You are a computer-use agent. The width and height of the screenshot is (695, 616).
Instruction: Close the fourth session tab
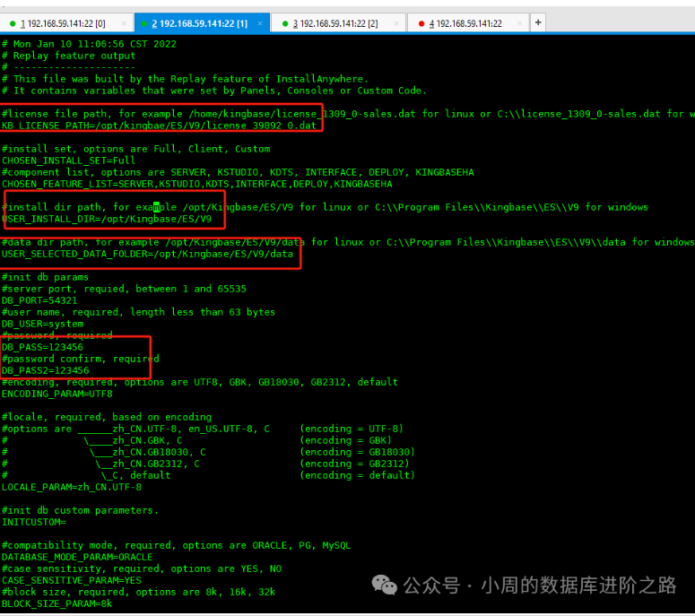[520, 23]
